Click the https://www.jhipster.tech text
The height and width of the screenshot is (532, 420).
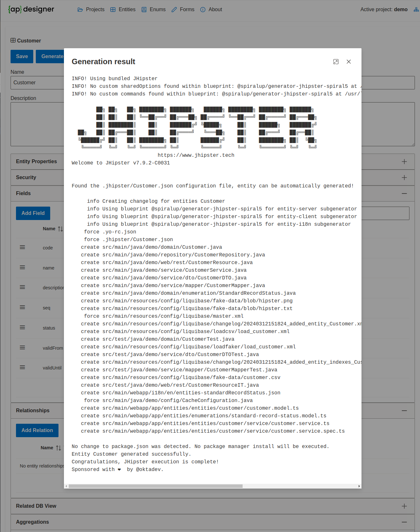click(196, 155)
